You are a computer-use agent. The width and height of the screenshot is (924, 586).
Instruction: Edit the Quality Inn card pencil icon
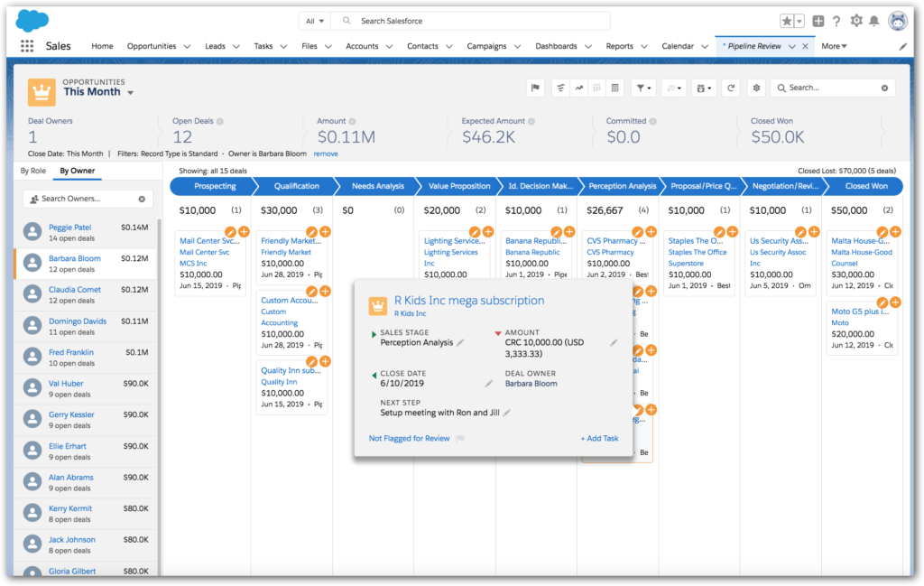click(311, 361)
